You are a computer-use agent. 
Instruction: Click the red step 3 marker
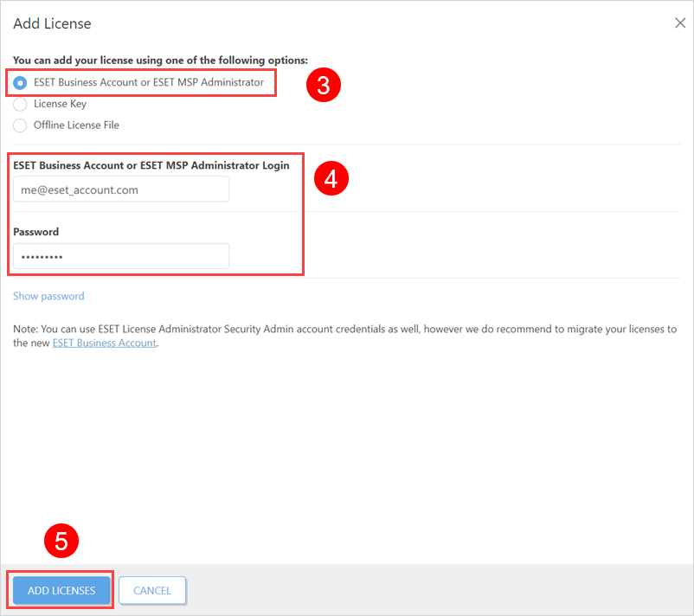(x=324, y=85)
